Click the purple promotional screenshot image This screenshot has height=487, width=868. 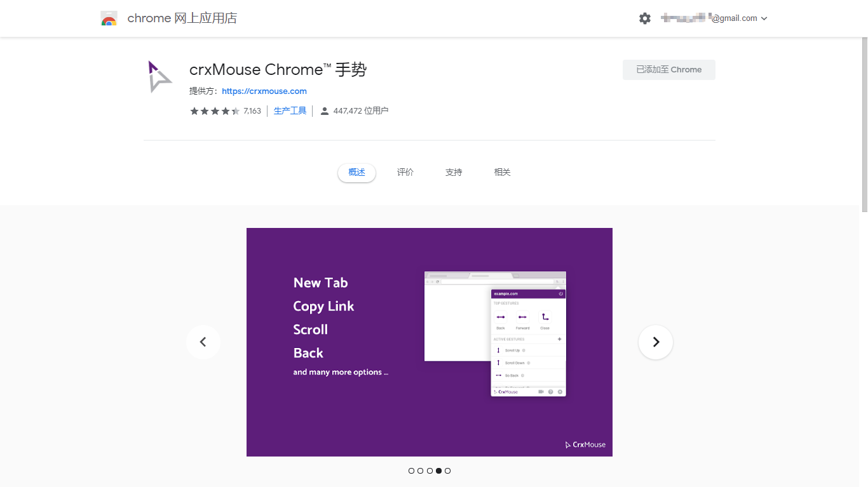(430, 342)
